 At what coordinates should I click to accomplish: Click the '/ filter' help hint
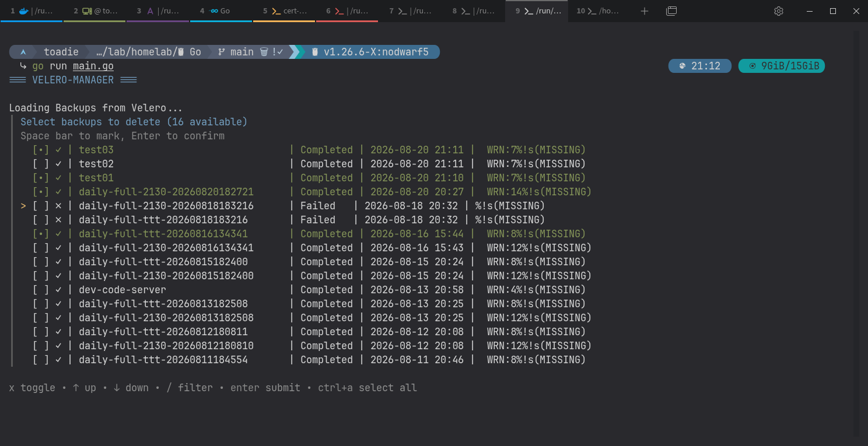tap(190, 388)
